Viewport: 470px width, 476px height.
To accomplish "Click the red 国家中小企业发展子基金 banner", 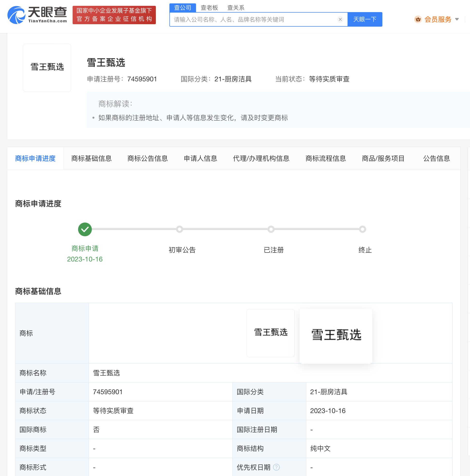I will tap(114, 15).
